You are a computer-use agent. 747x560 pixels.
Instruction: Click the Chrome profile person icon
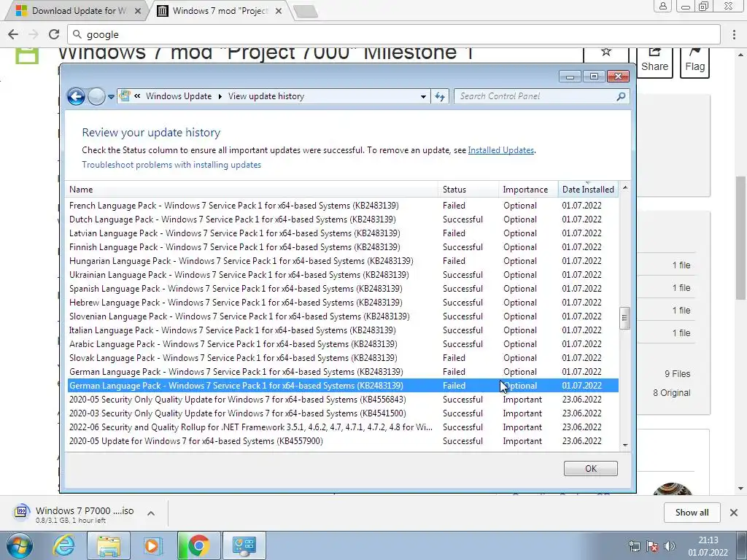tap(662, 6)
